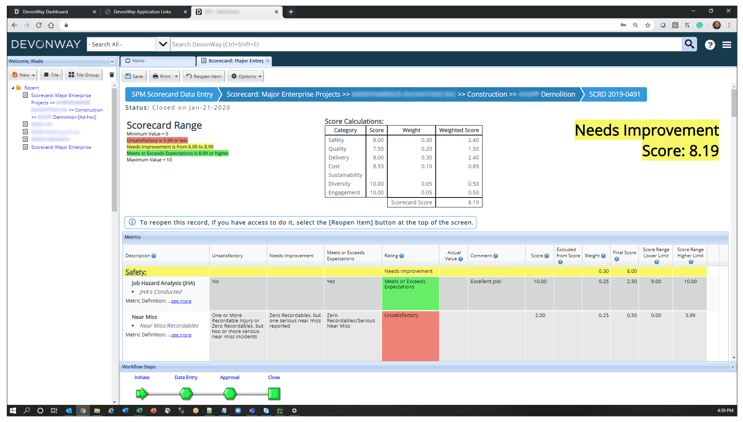Open the hamburger main menu
The image size is (743, 422).
click(726, 45)
